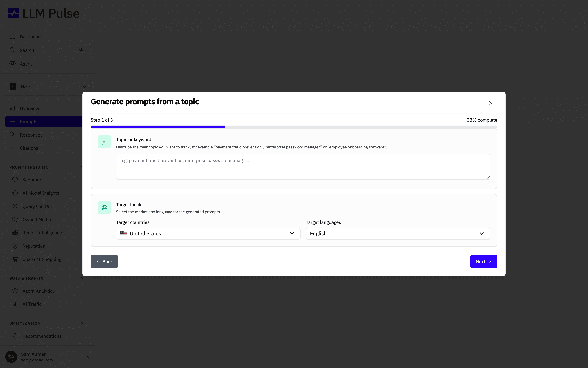Collapse the Bots & Traffic section

(83, 278)
